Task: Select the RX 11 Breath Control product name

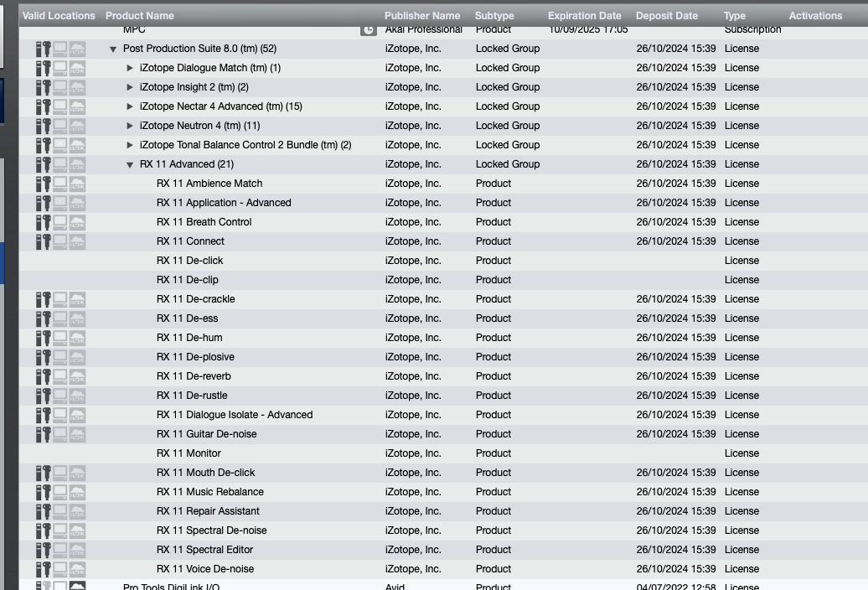Action: tap(204, 222)
